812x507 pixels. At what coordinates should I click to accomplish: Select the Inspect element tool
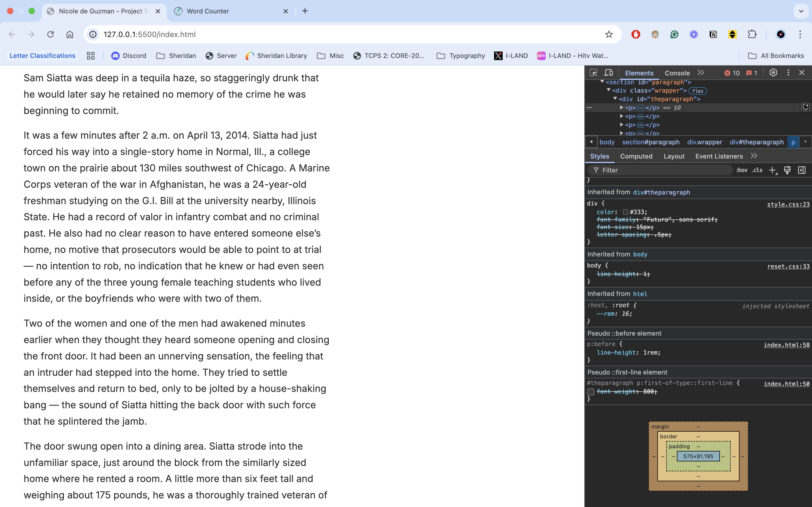pos(593,73)
